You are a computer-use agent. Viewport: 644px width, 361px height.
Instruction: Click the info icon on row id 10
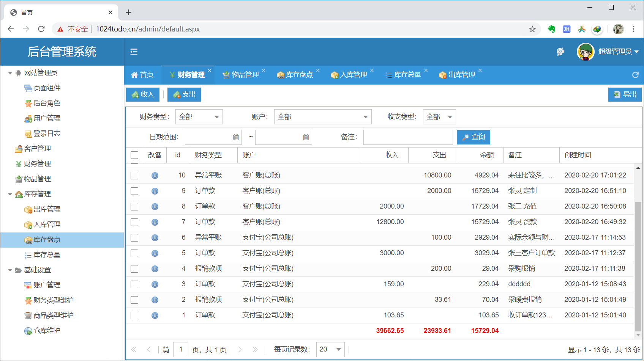click(x=155, y=176)
